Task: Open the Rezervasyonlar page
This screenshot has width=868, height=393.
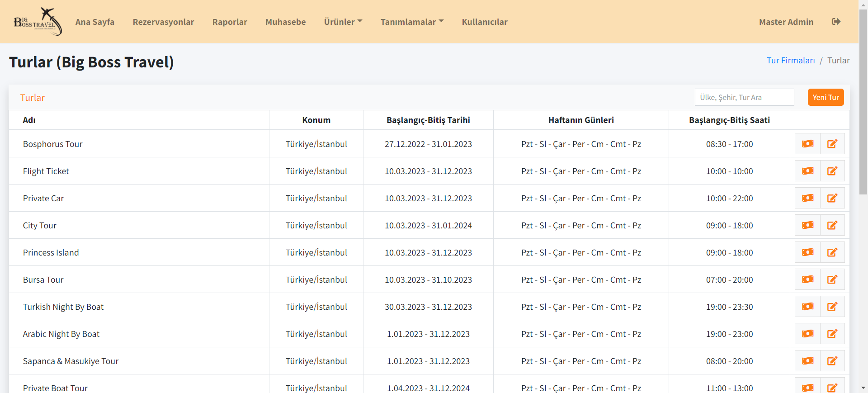Action: tap(163, 22)
